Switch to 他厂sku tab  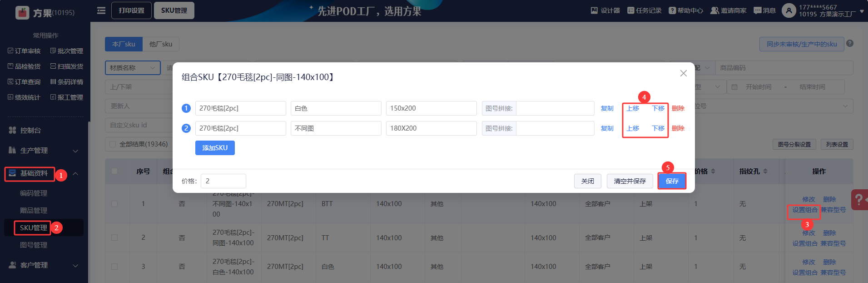[161, 44]
